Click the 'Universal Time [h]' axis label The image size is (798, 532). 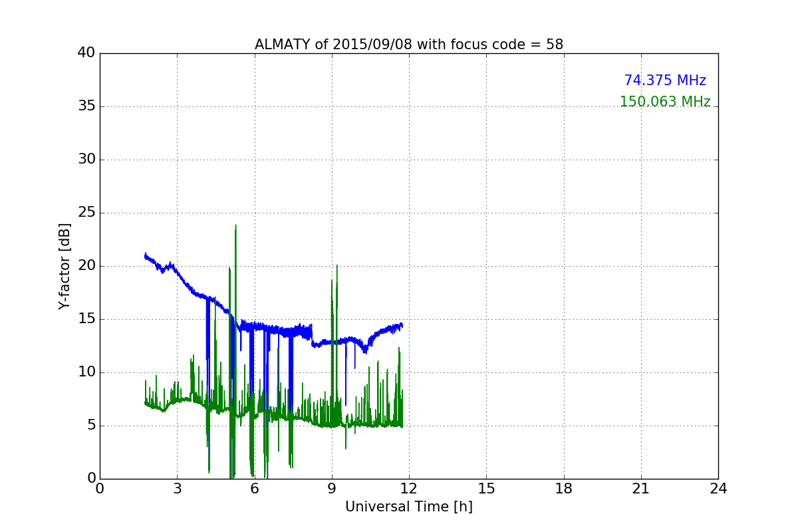[x=409, y=507]
